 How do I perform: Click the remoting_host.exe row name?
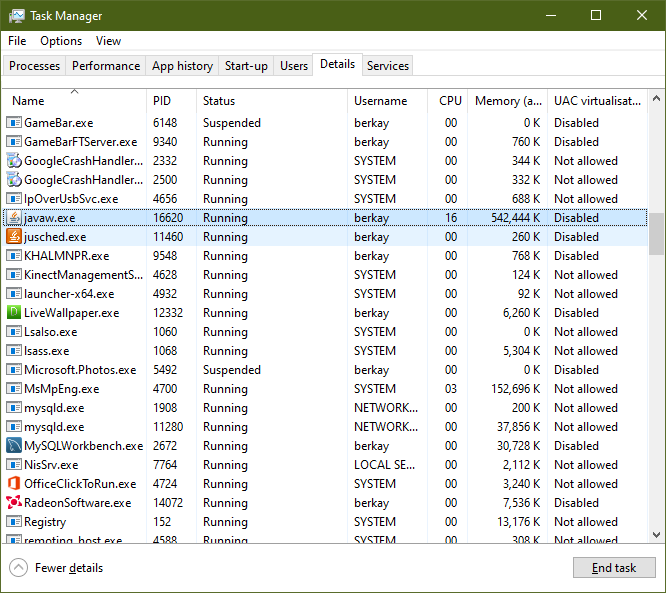coord(73,539)
